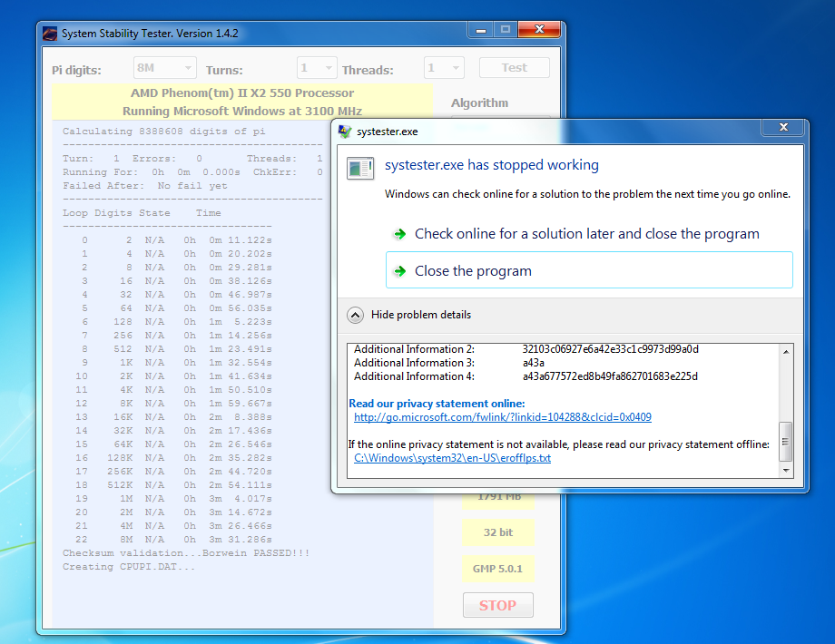
Task: Click the greyed Test button
Action: pyautogui.click(x=514, y=68)
